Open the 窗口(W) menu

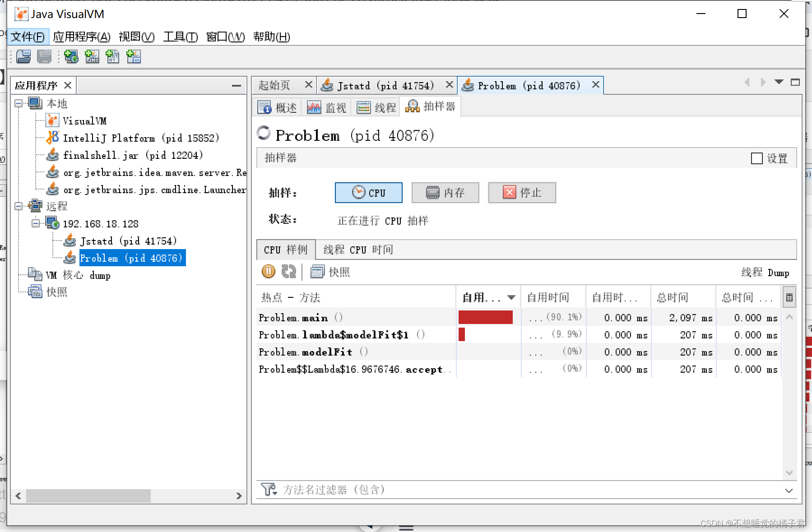pos(225,37)
